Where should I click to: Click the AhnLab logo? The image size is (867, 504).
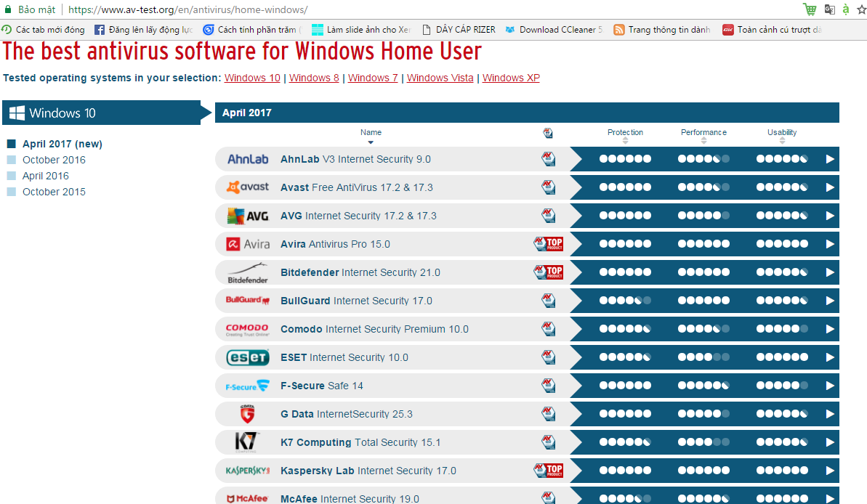248,159
